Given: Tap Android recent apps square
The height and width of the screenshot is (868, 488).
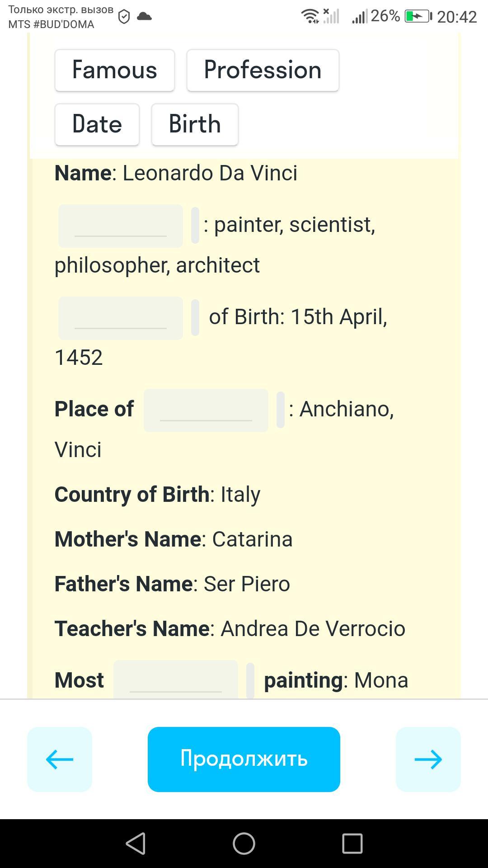Looking at the screenshot, I should click(352, 844).
